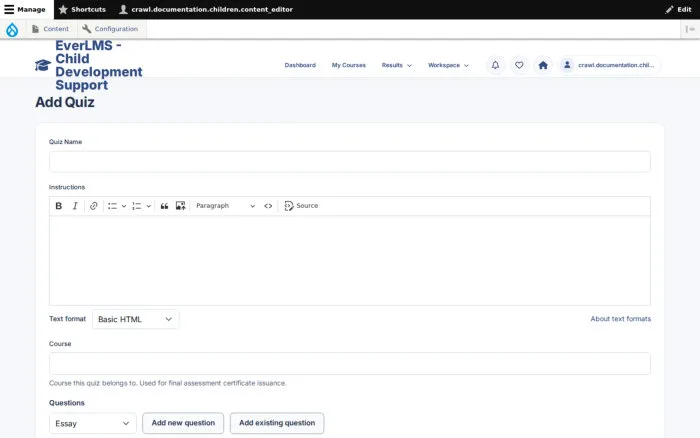Image resolution: width=700 pixels, height=438 pixels.
Task: Focus the Course input field
Action: [x=350, y=363]
